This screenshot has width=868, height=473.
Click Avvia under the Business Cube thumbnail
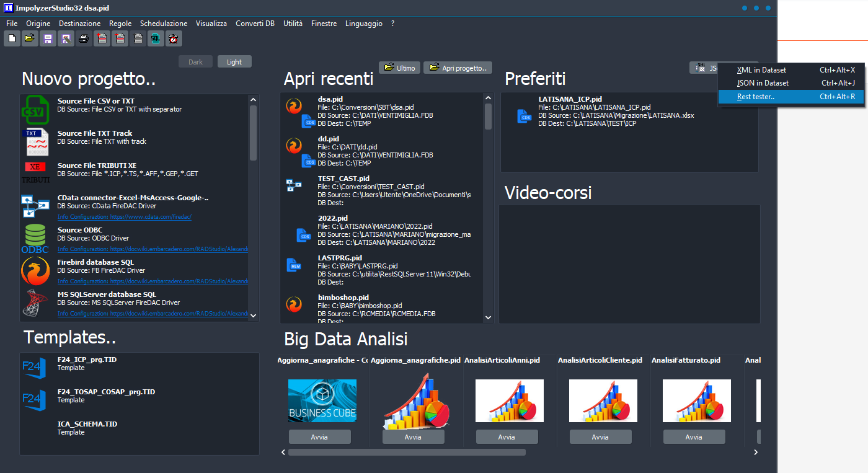(319, 437)
